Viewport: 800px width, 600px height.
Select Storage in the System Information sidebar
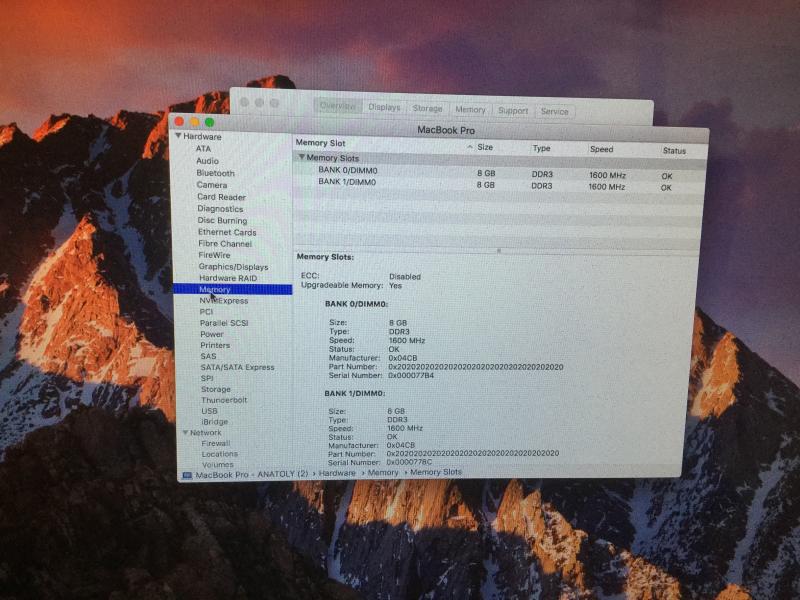216,389
